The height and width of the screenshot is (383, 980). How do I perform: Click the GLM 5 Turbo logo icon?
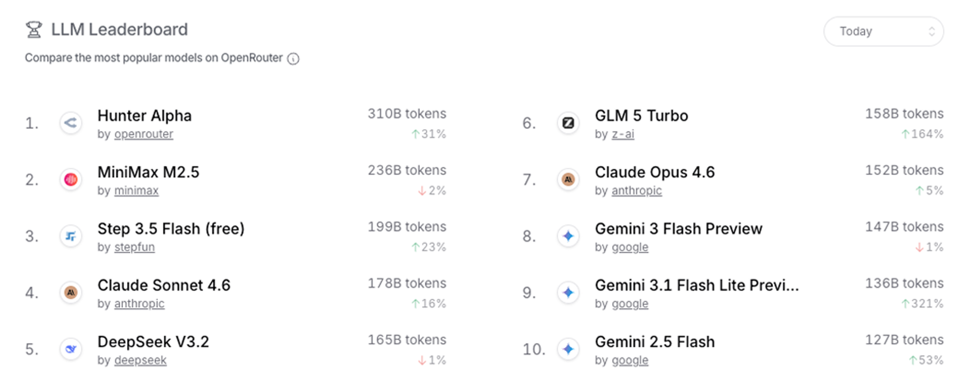568,123
